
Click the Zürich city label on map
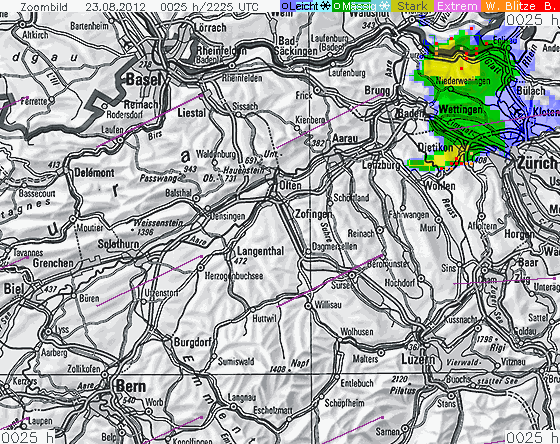(537, 163)
